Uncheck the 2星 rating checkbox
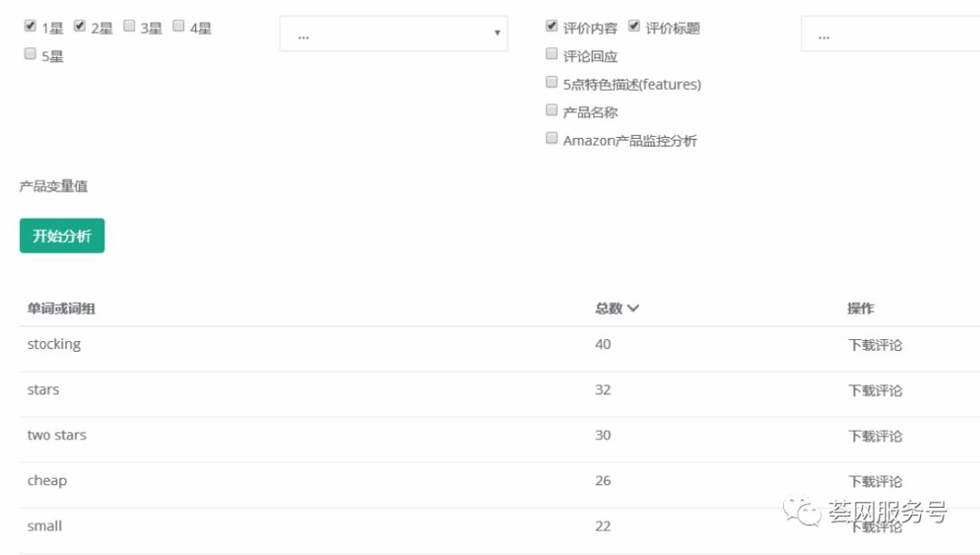Image resolution: width=980 pixels, height=555 pixels. click(80, 26)
